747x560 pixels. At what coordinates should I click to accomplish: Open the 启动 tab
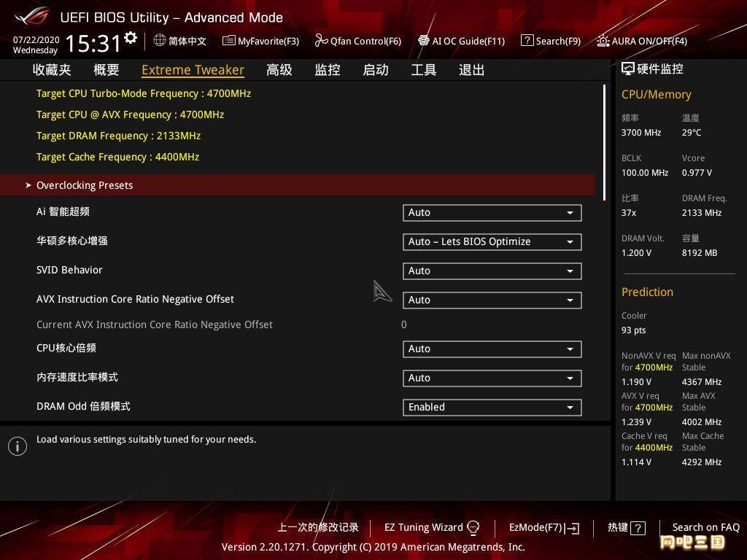click(376, 70)
